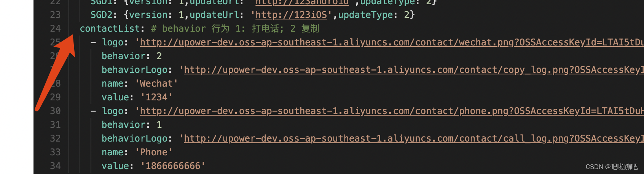Click line number 32 in the gutter
This screenshot has width=644, height=174.
click(x=55, y=139)
